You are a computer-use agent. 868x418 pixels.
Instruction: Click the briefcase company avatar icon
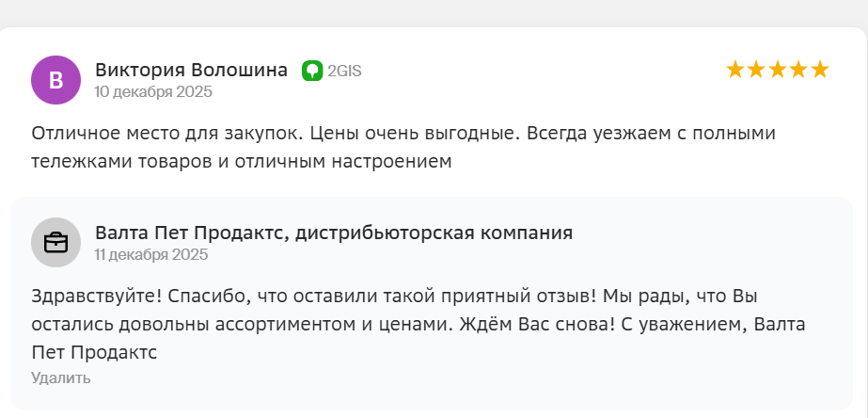tap(55, 243)
